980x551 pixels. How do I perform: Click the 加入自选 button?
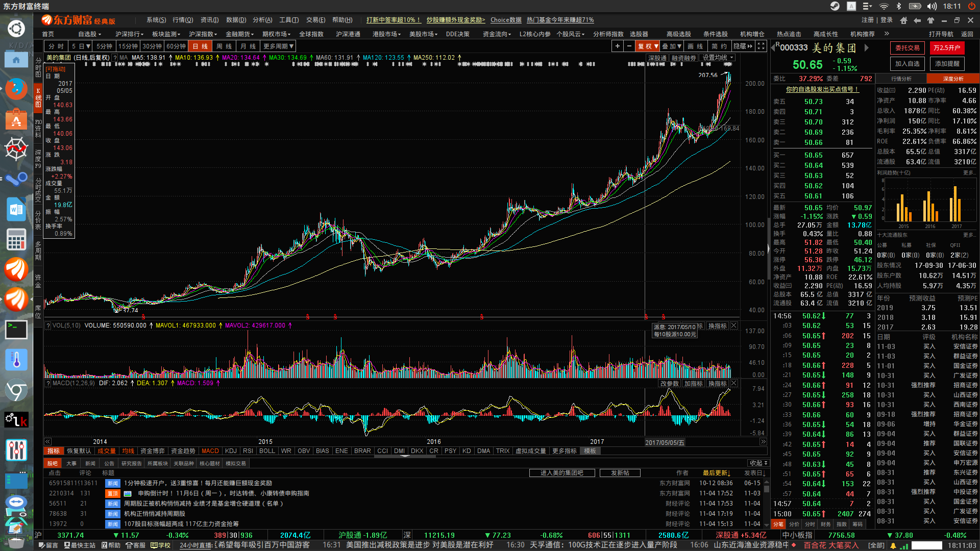pyautogui.click(x=908, y=64)
